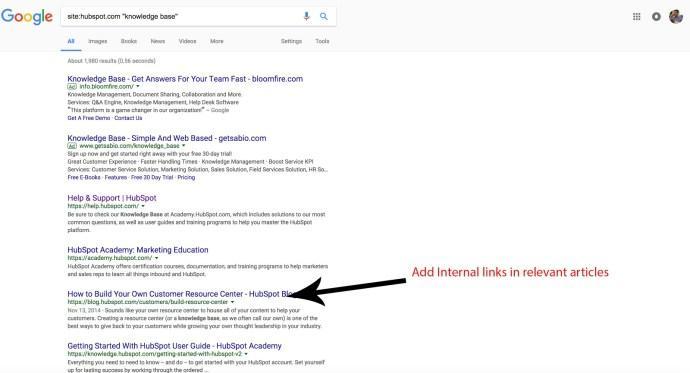Open search Settings menu
This screenshot has width=690, height=373.
click(291, 41)
